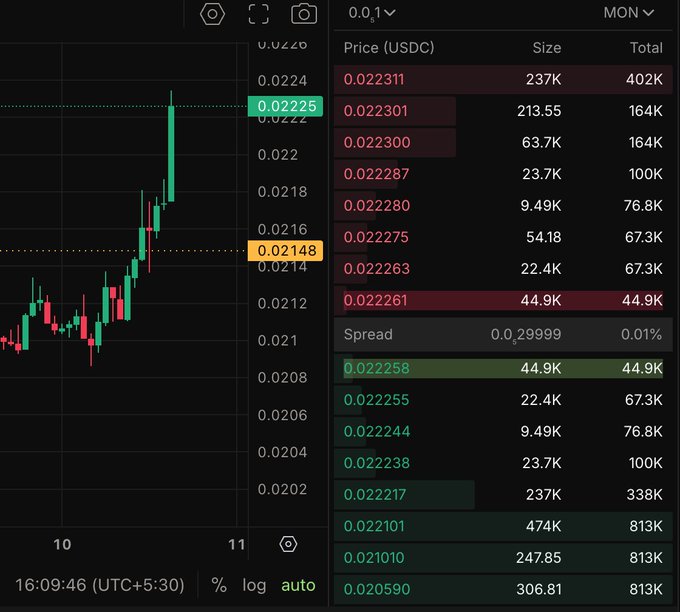Toggle percent scale mode

[219, 585]
